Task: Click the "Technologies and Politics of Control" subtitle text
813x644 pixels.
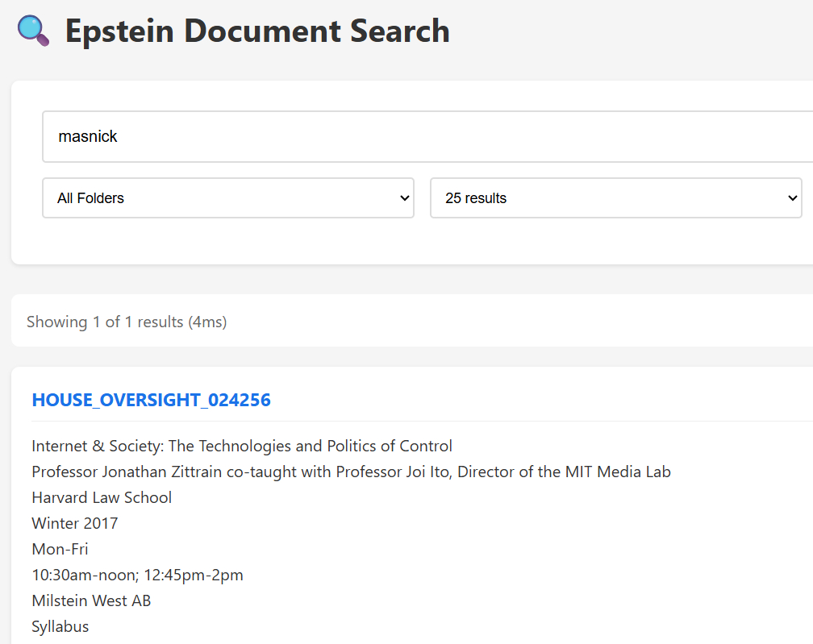Action: tap(324, 446)
